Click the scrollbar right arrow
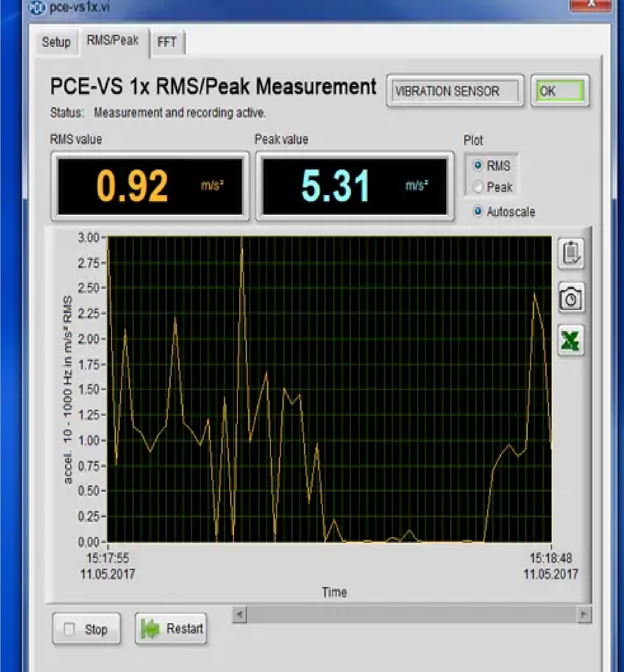Screen dimensions: 624x672 [x=584, y=615]
